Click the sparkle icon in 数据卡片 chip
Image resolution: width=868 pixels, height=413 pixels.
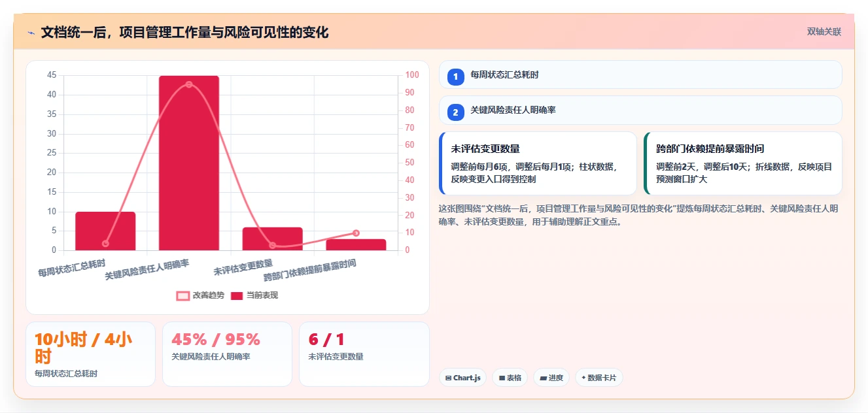583,377
